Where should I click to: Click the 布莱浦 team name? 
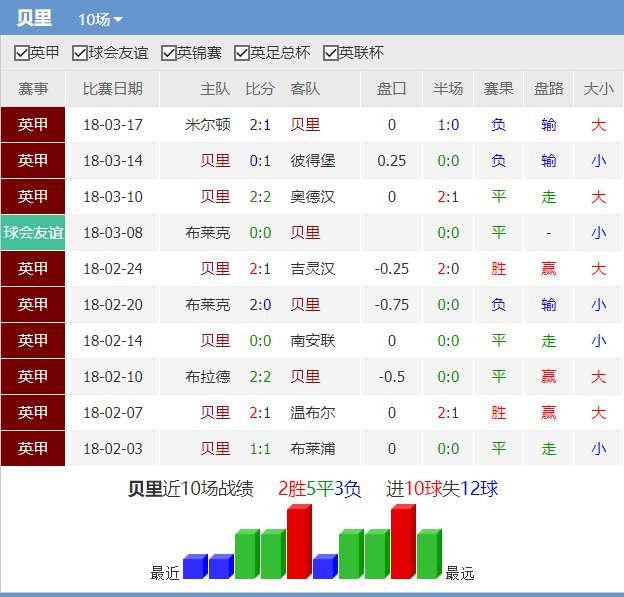coord(313,449)
